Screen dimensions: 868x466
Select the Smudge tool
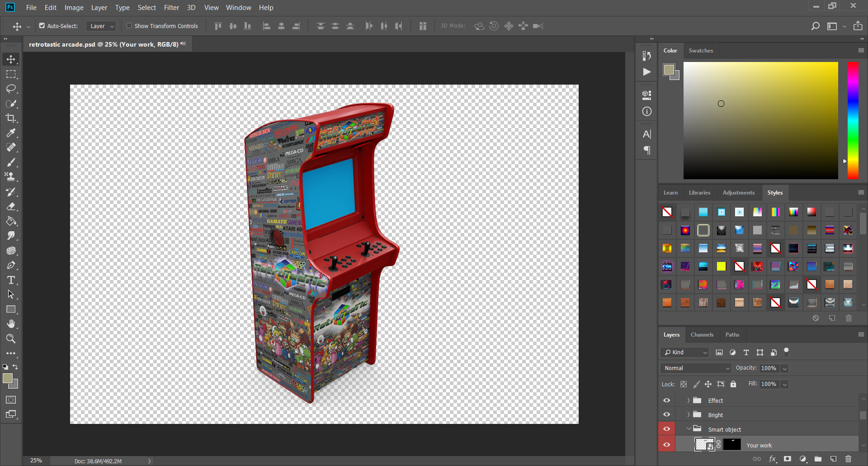pos(11,236)
